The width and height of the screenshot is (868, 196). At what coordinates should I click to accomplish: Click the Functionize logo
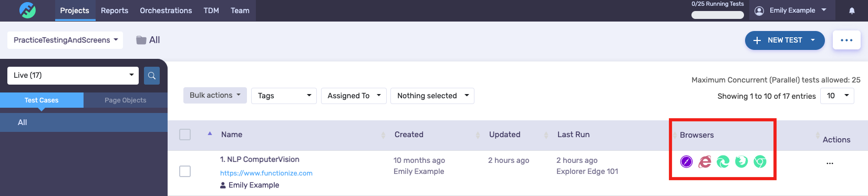(x=27, y=10)
